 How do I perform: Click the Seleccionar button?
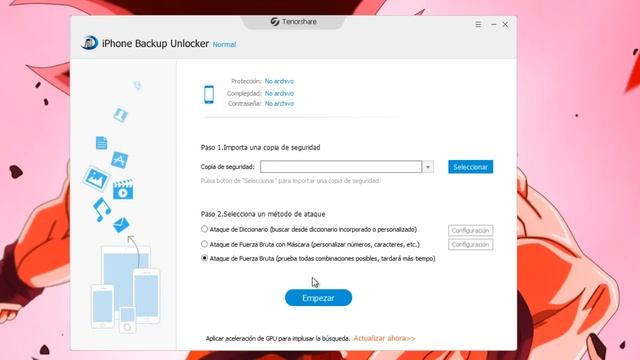pos(470,167)
